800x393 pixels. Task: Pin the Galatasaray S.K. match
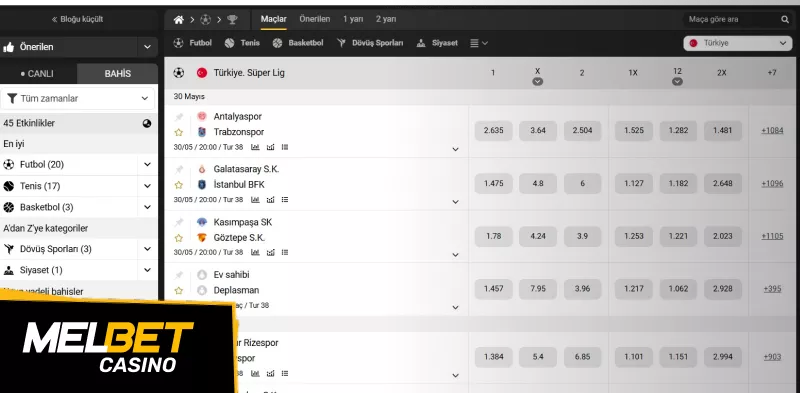(179, 169)
